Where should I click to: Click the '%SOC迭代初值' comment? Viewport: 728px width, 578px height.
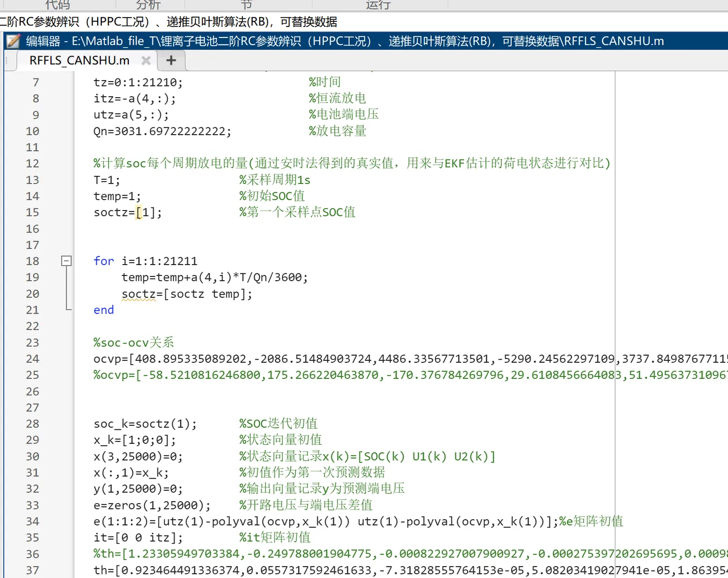[278, 424]
